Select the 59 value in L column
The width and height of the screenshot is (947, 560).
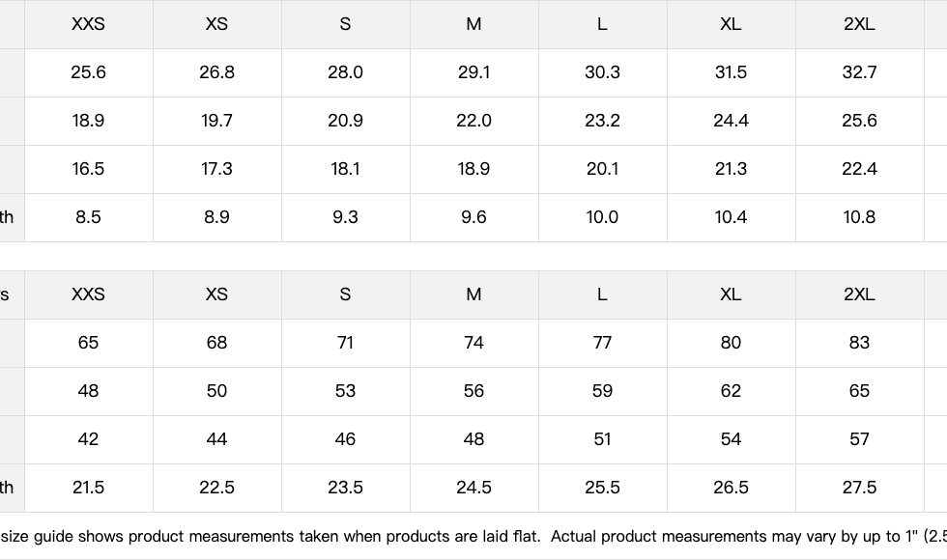pyautogui.click(x=602, y=391)
